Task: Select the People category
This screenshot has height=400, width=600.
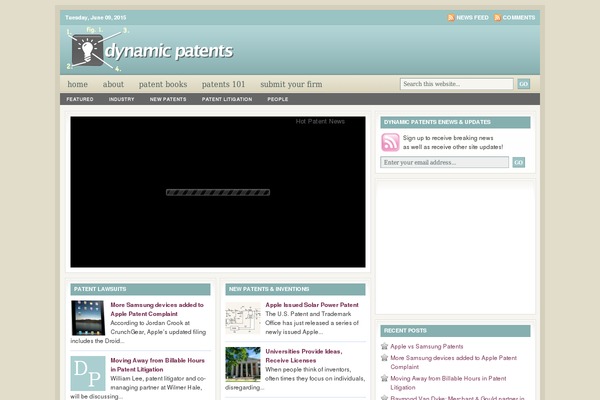Action: tap(278, 99)
